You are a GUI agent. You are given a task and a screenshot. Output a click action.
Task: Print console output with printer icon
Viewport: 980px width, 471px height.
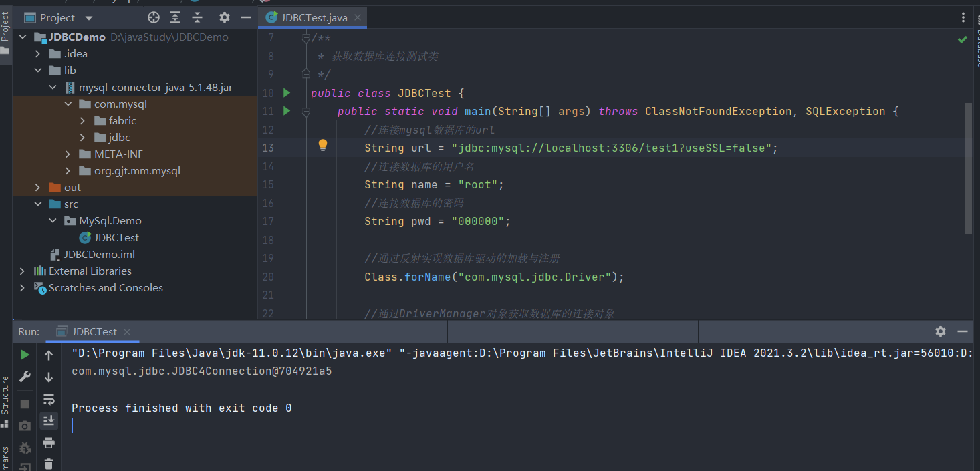pyautogui.click(x=49, y=442)
